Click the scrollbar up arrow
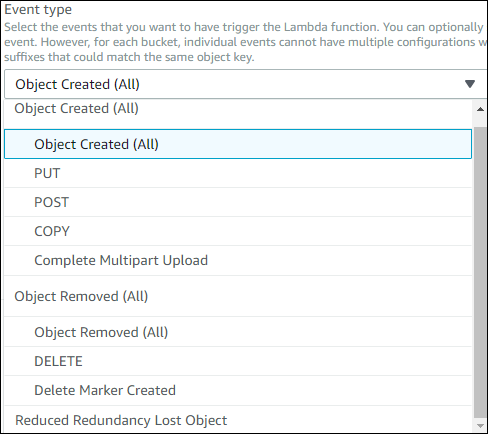This screenshot has height=434, width=488. (480, 109)
